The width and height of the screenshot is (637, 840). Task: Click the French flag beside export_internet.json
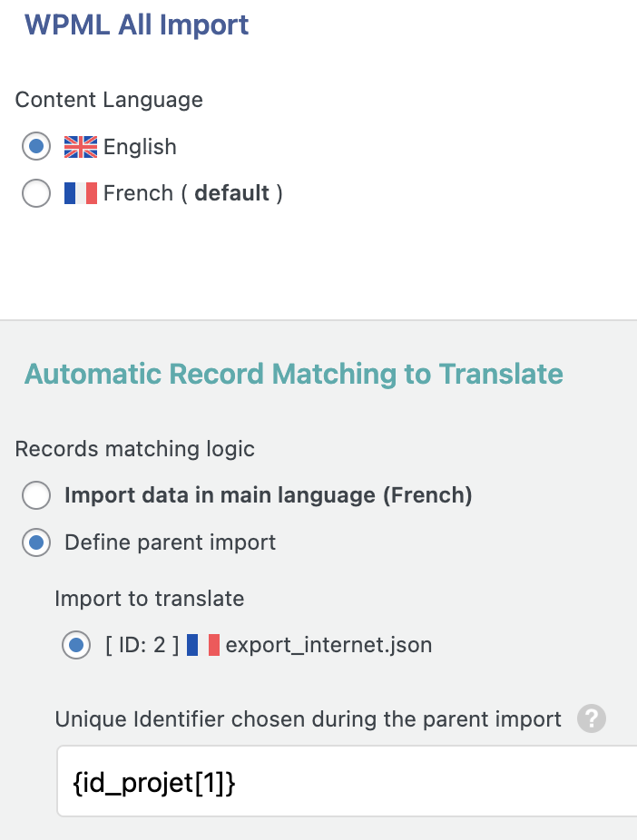pyautogui.click(x=203, y=645)
